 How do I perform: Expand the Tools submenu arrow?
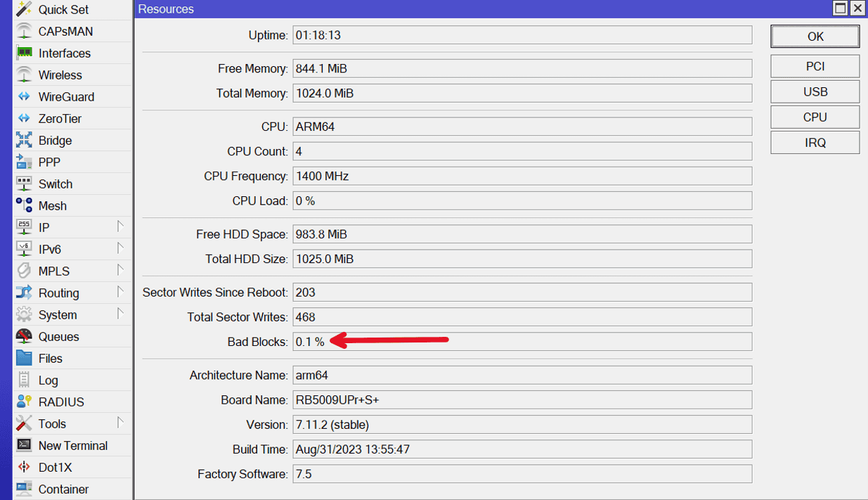point(120,423)
